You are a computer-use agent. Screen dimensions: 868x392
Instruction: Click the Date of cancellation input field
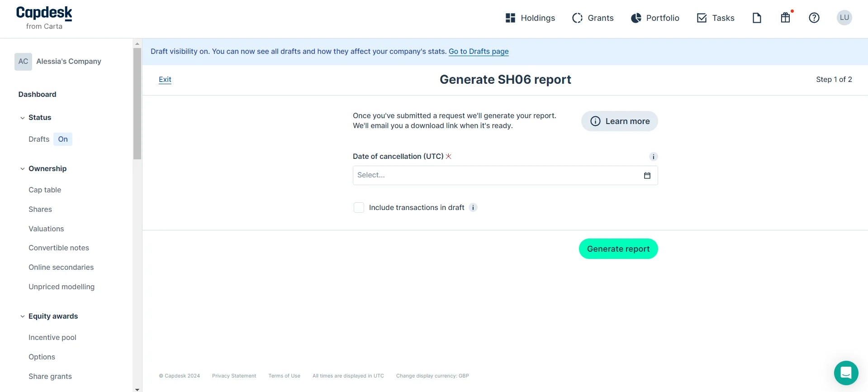tap(505, 176)
